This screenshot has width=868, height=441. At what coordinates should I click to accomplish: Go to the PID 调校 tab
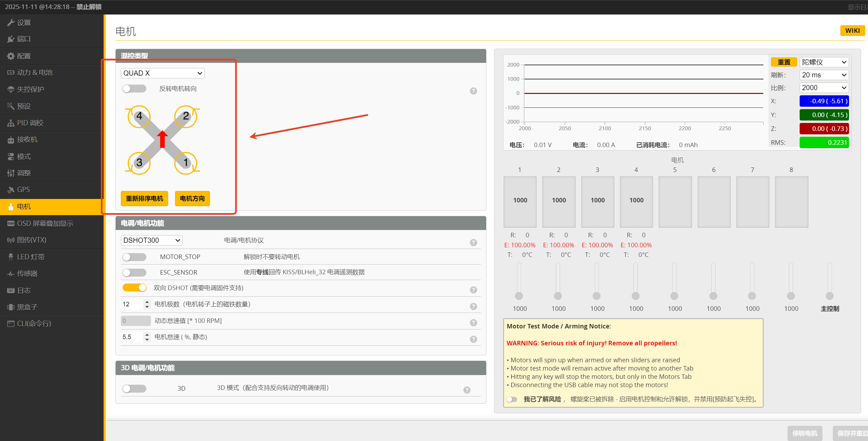click(x=30, y=123)
